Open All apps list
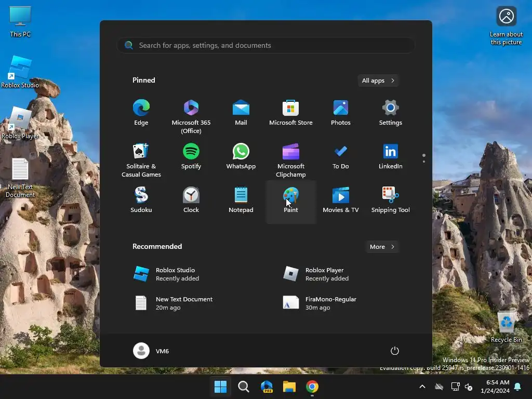This screenshot has width=532, height=399. [378, 81]
